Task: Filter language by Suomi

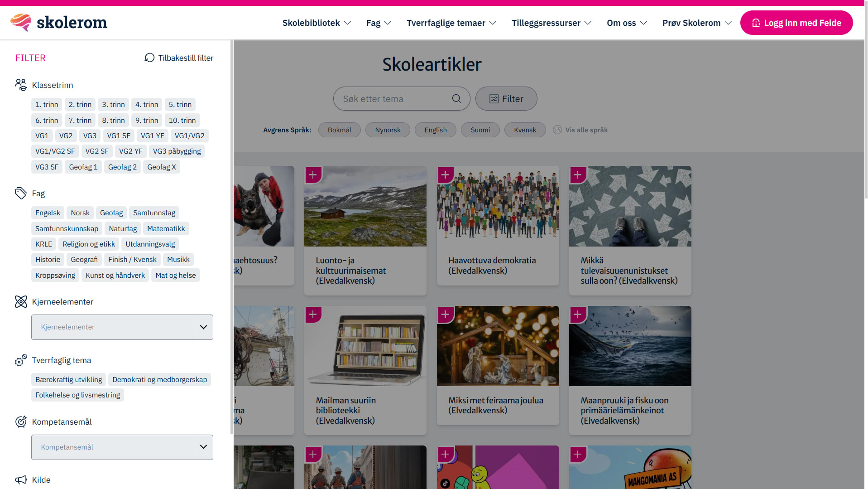Action: [x=480, y=130]
